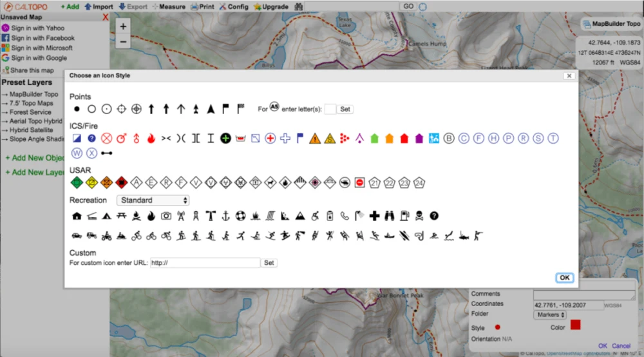
Task: Click Sign in with Facebook
Action: pyautogui.click(x=43, y=38)
